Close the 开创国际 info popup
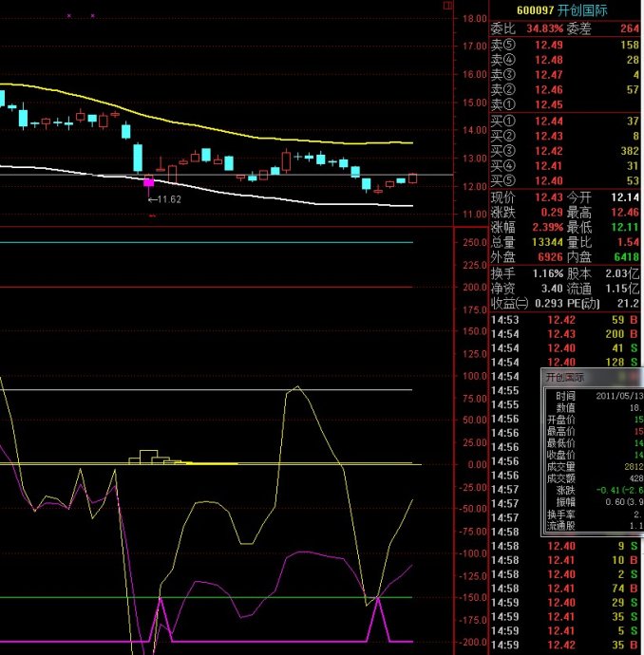 (x=637, y=376)
